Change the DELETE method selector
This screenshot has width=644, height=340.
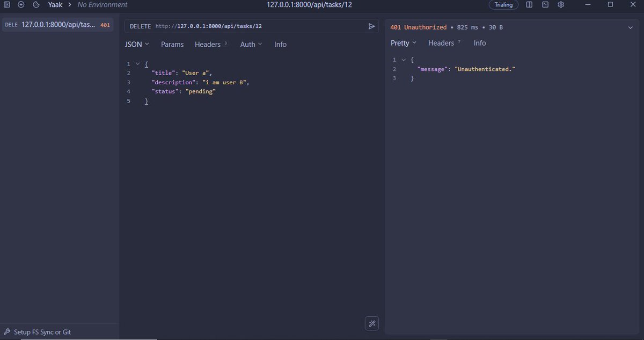coord(141,26)
